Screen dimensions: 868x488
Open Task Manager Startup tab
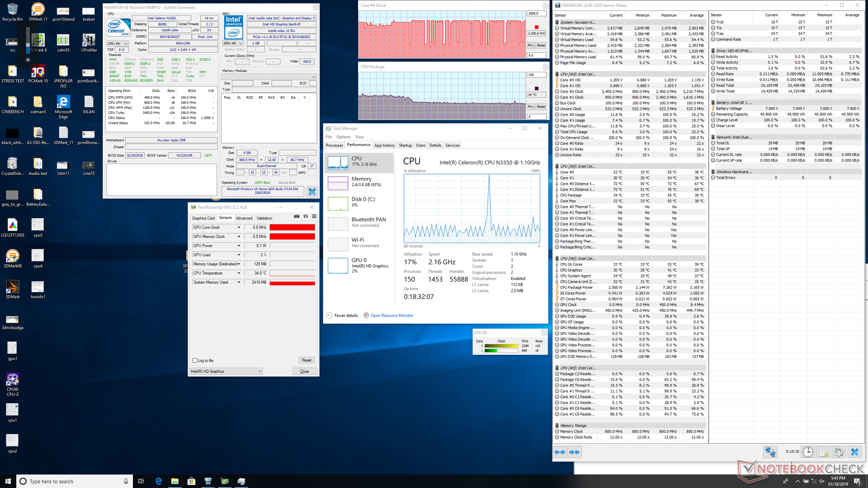click(x=406, y=145)
